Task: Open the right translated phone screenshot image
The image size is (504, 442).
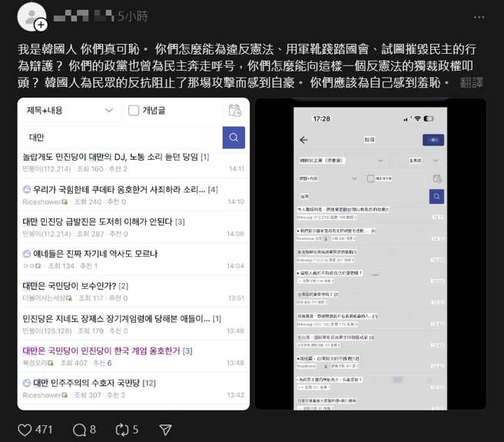Action: pyautogui.click(x=370, y=254)
